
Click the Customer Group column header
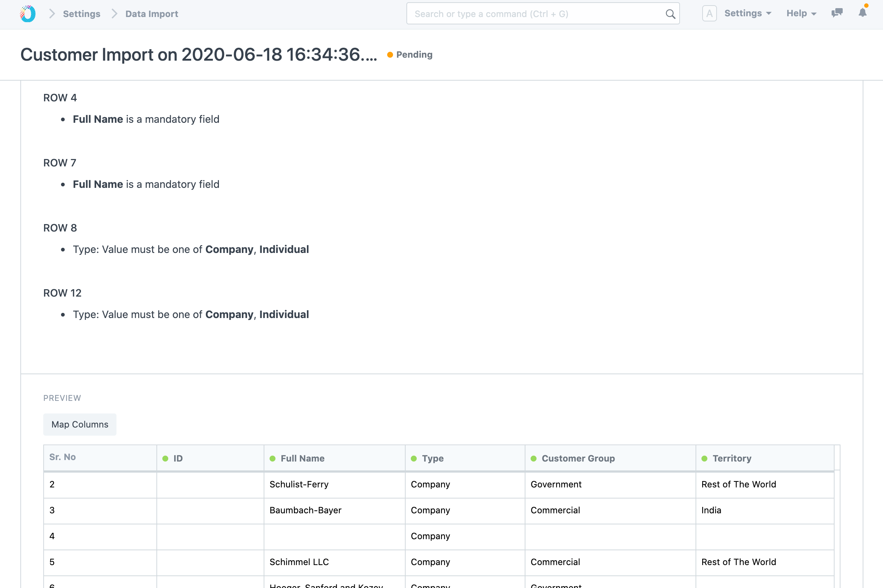click(610, 458)
